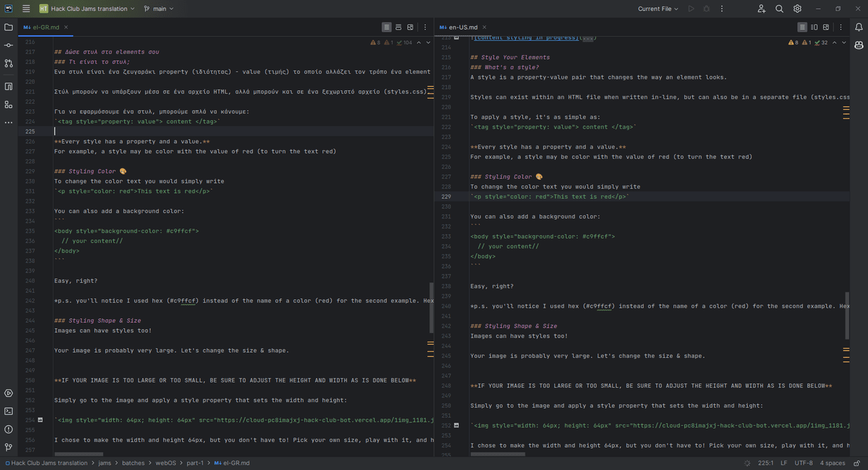Open the main branch dropdown
Screen dimensions: 868x470
click(159, 9)
